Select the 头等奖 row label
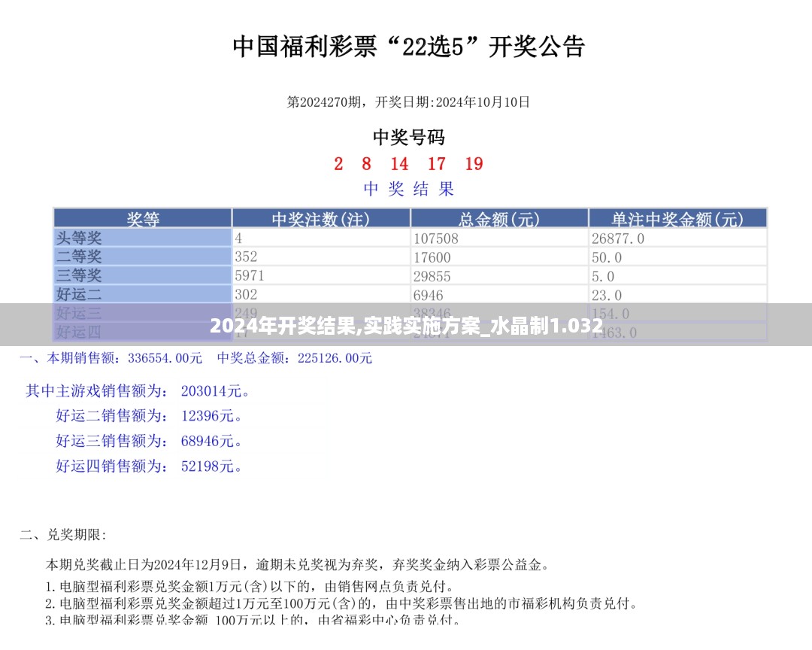The width and height of the screenshot is (812, 650). coord(79,238)
